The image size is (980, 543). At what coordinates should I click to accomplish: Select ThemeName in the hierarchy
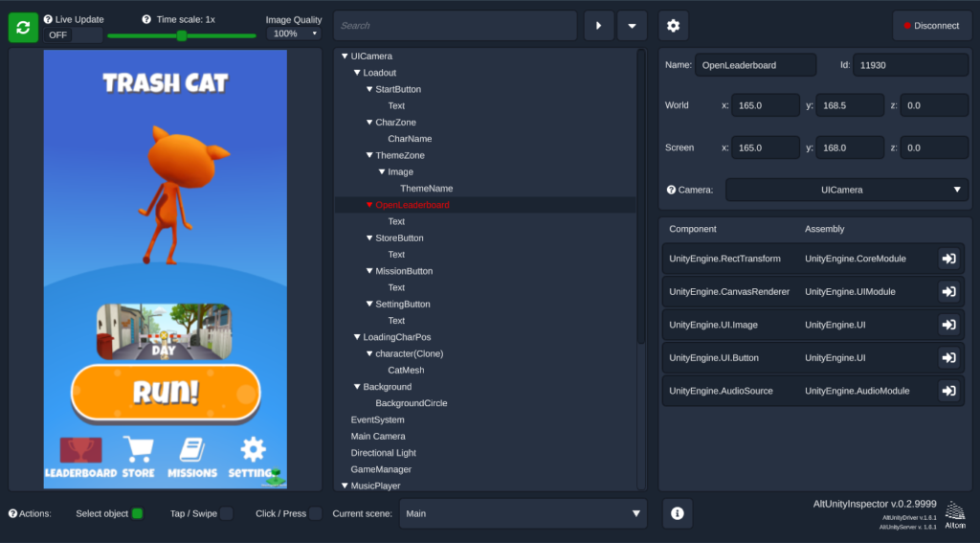click(x=426, y=189)
